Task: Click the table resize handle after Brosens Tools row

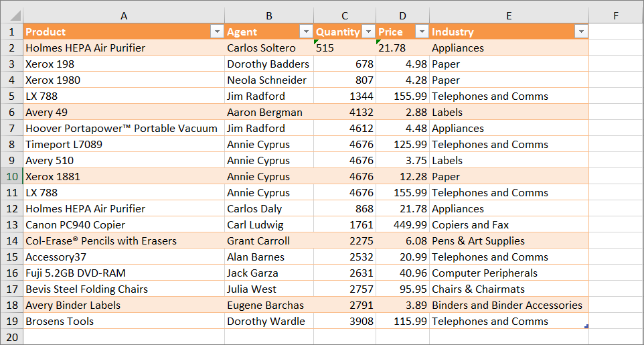Action: click(586, 326)
